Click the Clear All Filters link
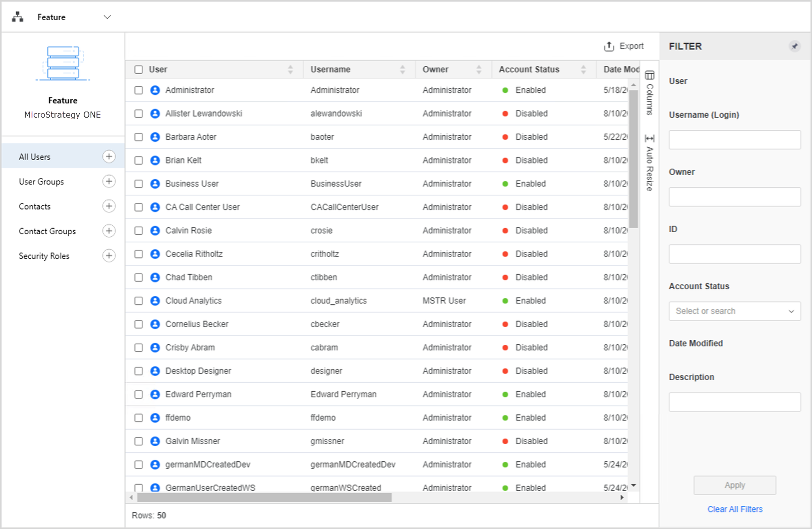The image size is (812, 529). 735,509
